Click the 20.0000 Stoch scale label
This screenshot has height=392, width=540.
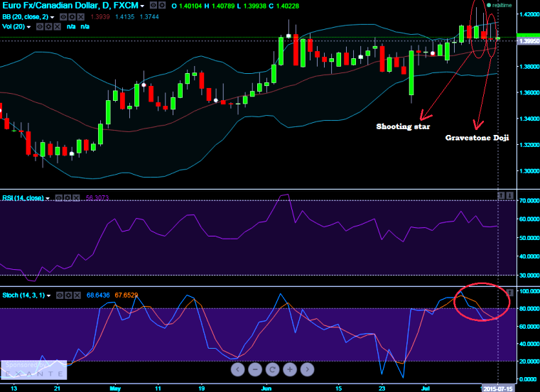click(x=529, y=361)
